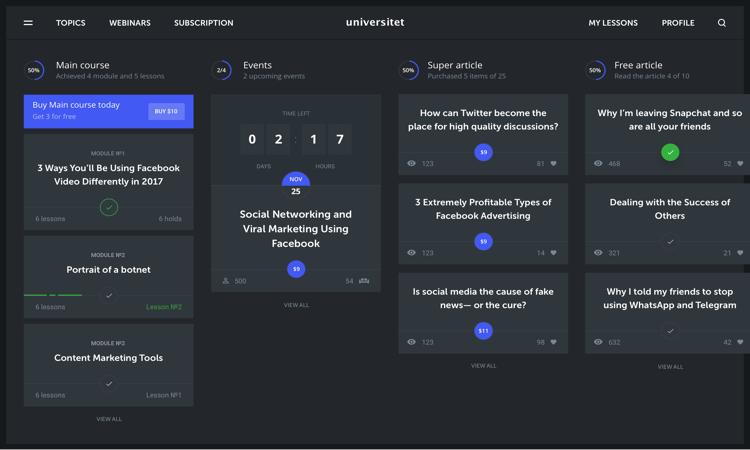Expand Main course list with View All
The image size is (750, 450).
[x=109, y=419]
